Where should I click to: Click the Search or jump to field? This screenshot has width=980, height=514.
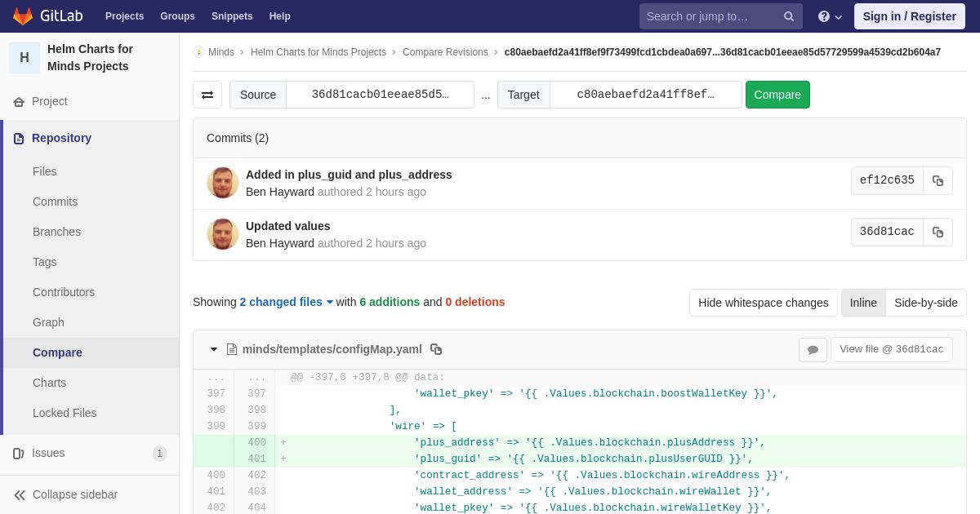(707, 16)
